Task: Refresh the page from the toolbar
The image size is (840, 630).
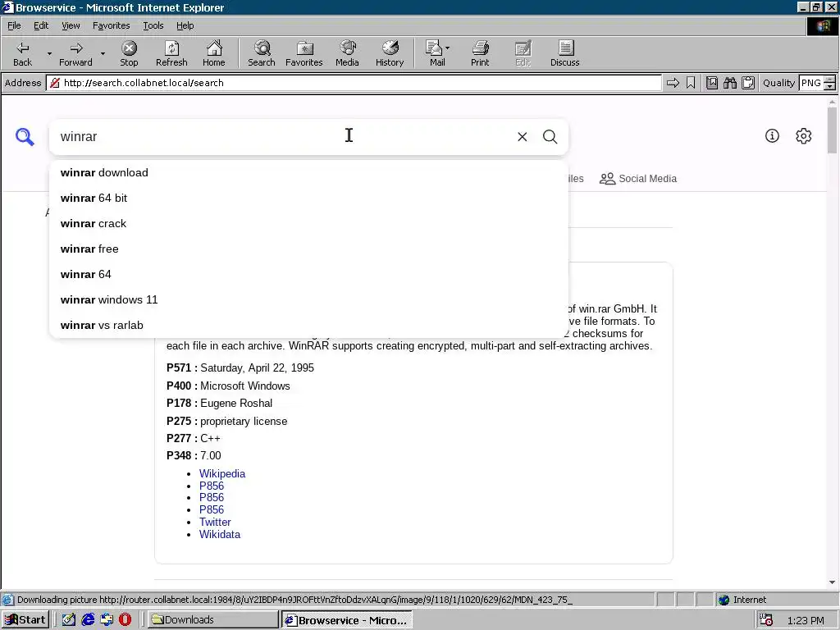Action: tap(171, 53)
